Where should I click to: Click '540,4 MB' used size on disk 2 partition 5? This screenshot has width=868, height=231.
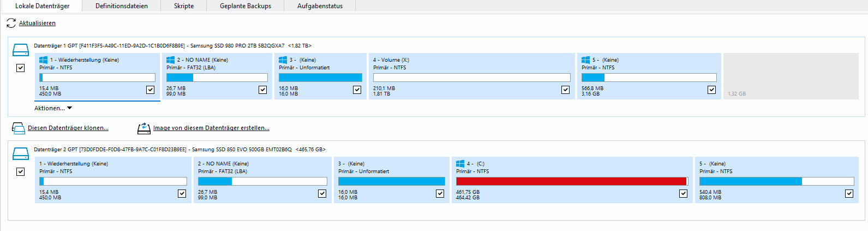[x=710, y=192]
